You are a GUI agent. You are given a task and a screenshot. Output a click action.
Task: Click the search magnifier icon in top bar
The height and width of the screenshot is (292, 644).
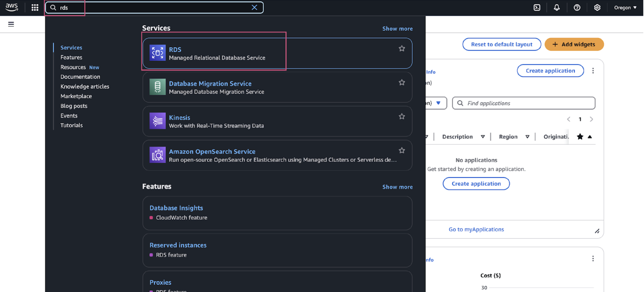[53, 8]
